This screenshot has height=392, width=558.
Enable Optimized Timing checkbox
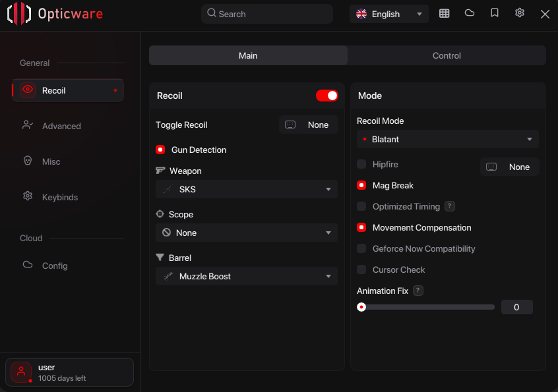point(361,206)
